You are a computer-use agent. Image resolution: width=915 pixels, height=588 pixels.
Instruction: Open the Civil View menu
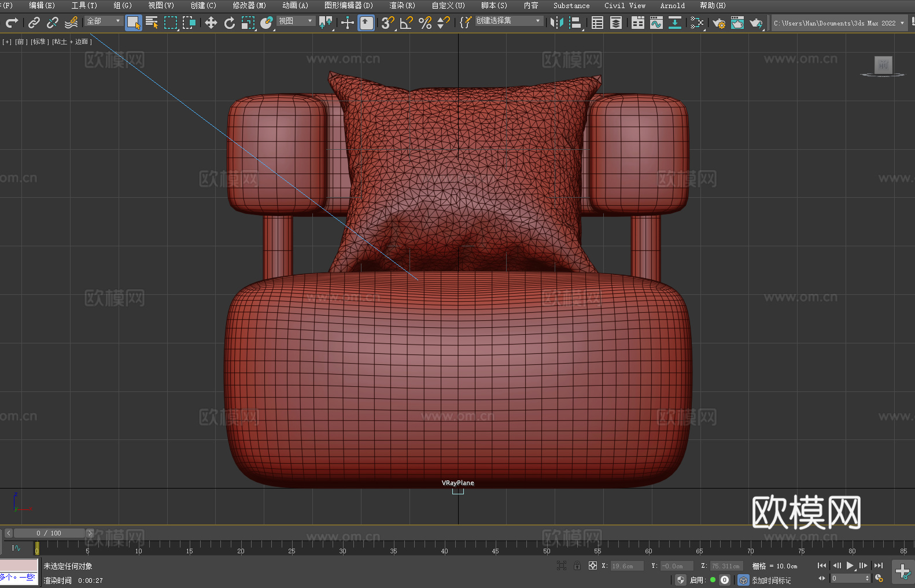point(625,5)
